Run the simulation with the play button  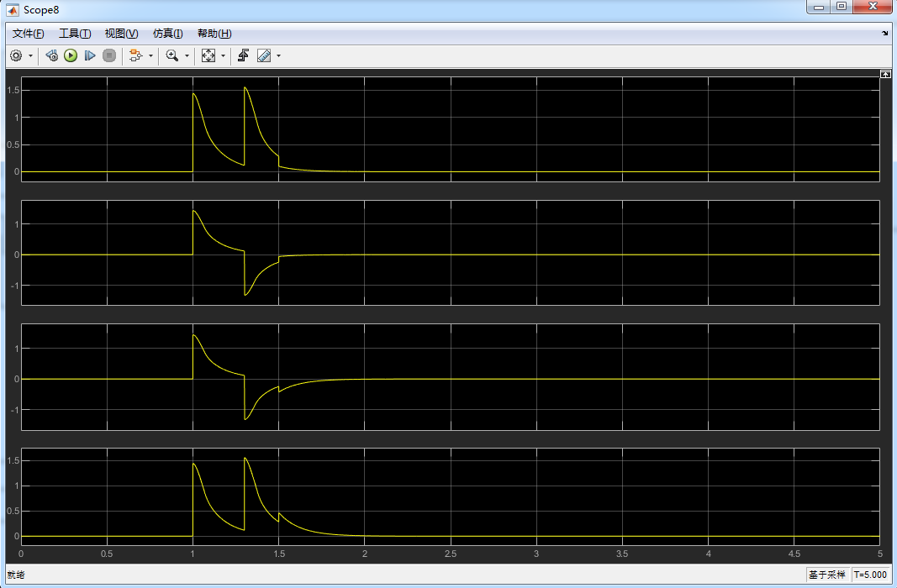(71, 55)
